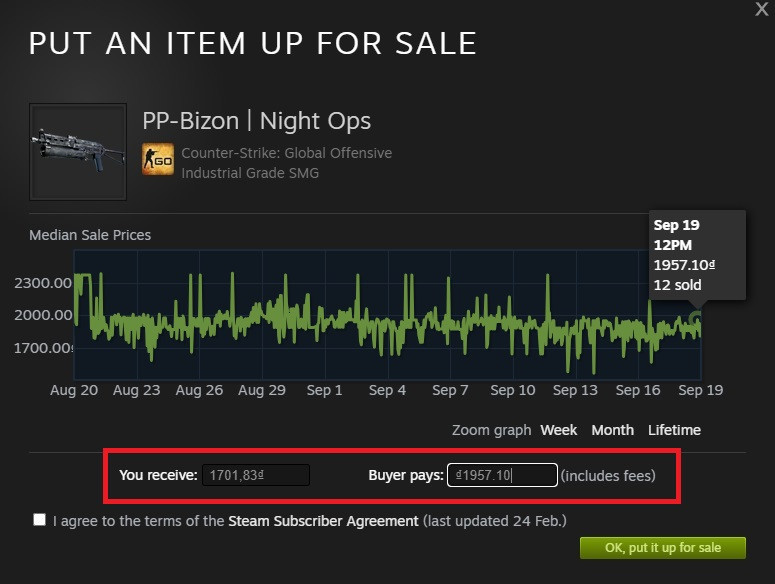Click the Sep 1 date axis label

click(324, 390)
